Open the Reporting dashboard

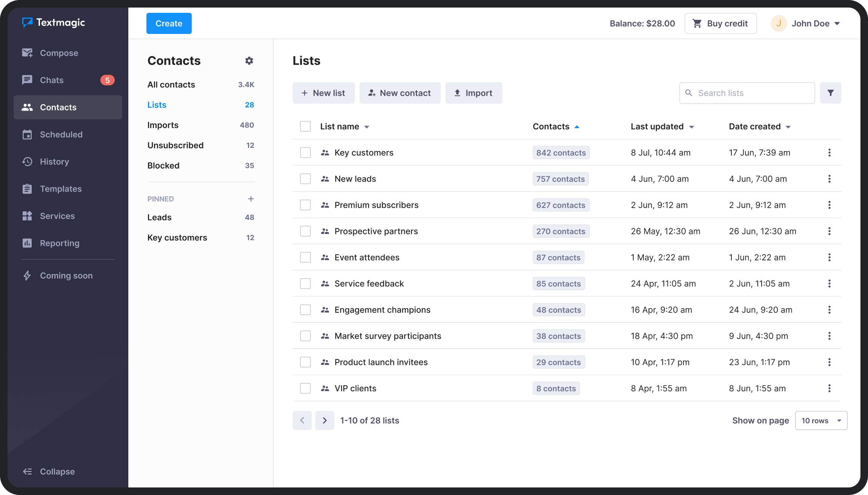(59, 243)
